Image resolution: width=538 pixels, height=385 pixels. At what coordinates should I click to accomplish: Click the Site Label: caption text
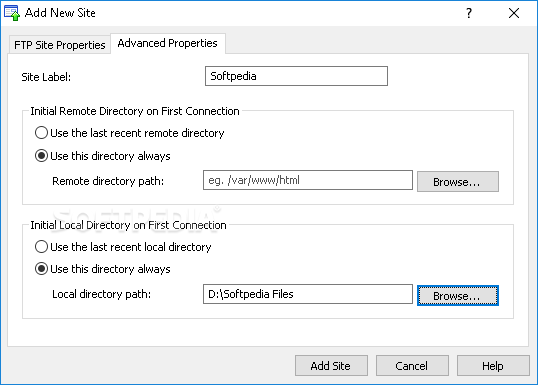pos(46,77)
